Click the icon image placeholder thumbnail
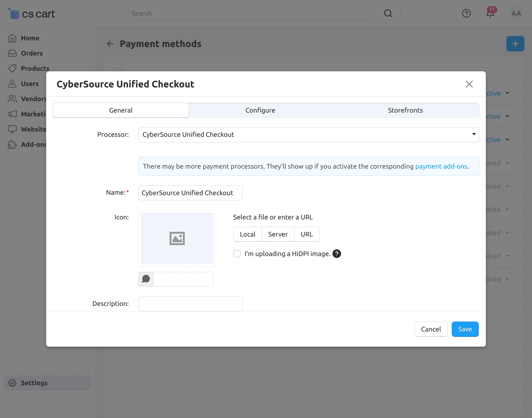This screenshot has height=418, width=532. pyautogui.click(x=177, y=238)
